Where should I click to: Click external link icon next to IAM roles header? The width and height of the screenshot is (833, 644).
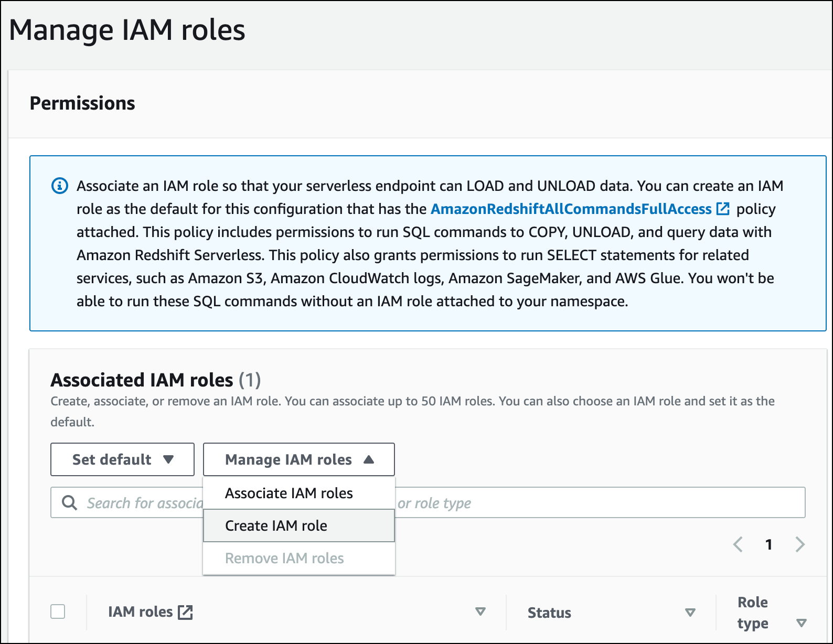click(x=185, y=612)
